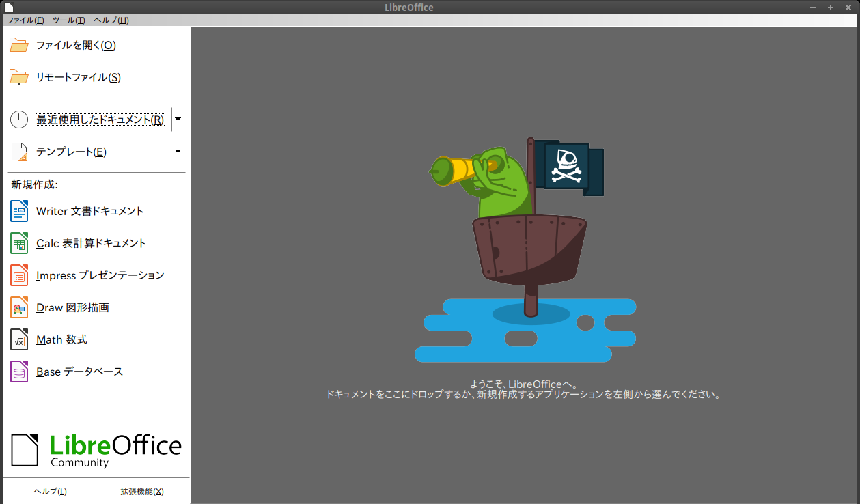Click the Writer document icon

[x=19, y=211]
